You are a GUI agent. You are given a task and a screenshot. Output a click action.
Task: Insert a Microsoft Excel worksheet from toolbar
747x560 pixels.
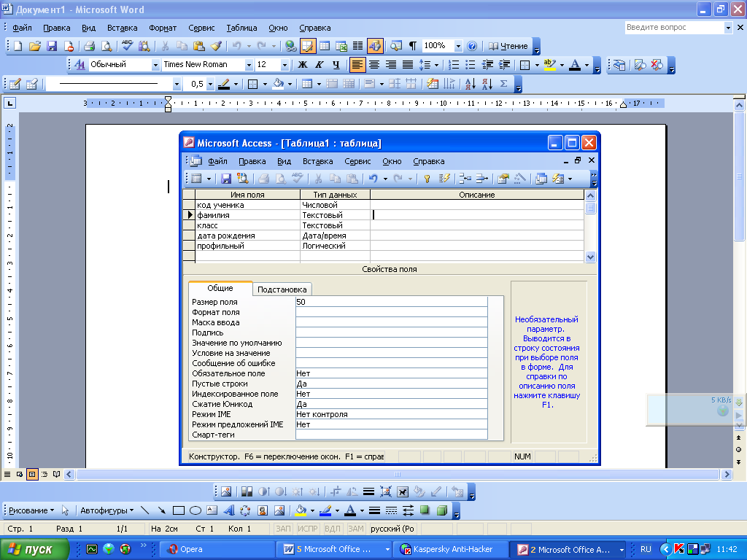pyautogui.click(x=341, y=46)
